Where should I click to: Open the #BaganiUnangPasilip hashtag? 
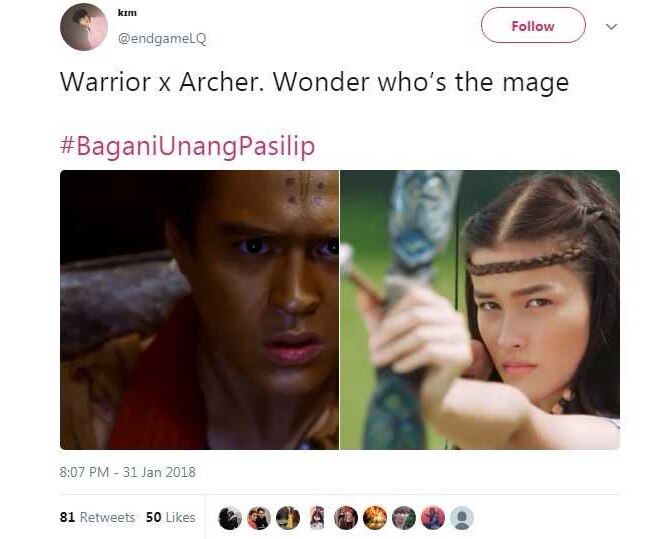point(187,146)
